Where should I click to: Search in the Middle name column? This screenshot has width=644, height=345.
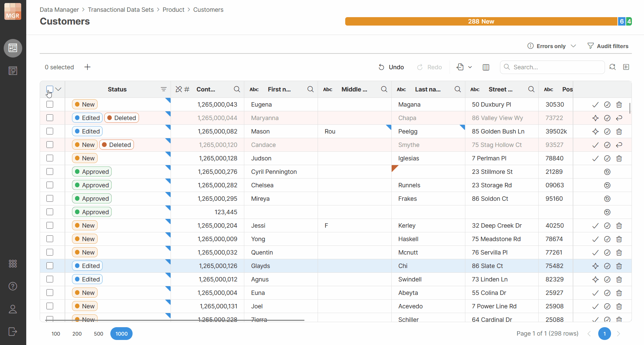pyautogui.click(x=384, y=89)
